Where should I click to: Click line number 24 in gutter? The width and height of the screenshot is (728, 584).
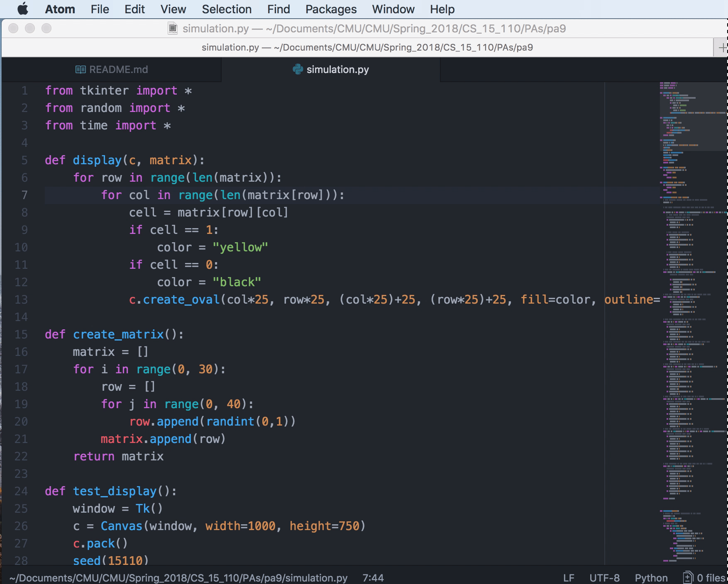[21, 491]
